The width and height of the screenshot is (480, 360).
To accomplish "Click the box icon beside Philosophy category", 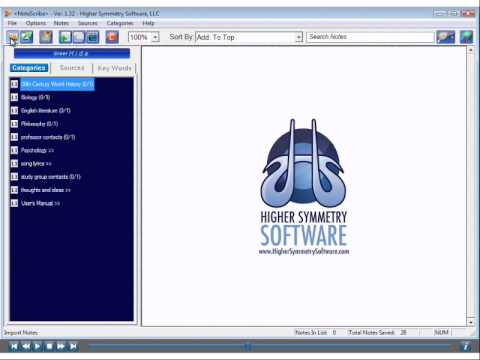I will click(14, 124).
